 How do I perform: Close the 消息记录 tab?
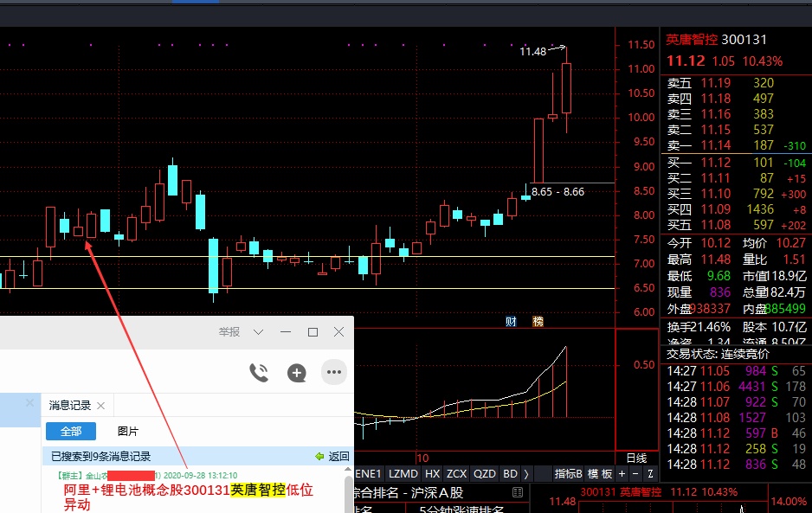101,406
